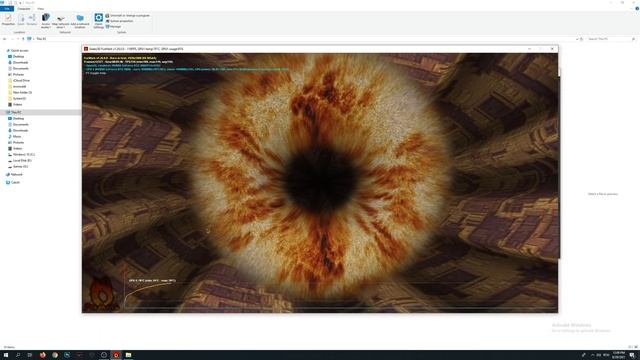This screenshot has height=360, width=640.
Task: Open Local Disk (E:) drive
Action: (20, 160)
